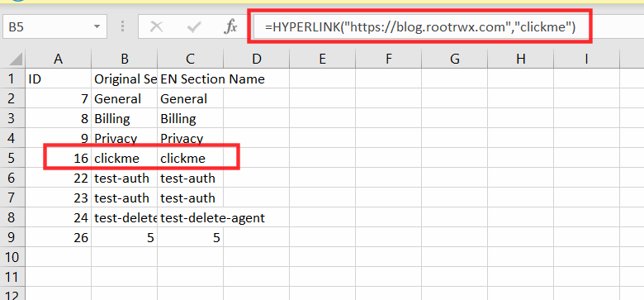
Task: Click the Cancel X icon in formula bar
Action: coord(156,27)
